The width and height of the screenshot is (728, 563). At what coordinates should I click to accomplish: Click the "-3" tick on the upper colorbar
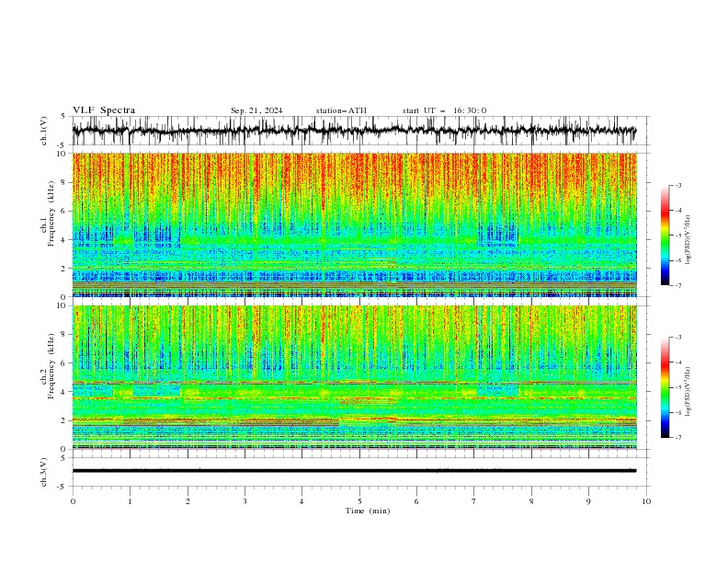coord(677,185)
